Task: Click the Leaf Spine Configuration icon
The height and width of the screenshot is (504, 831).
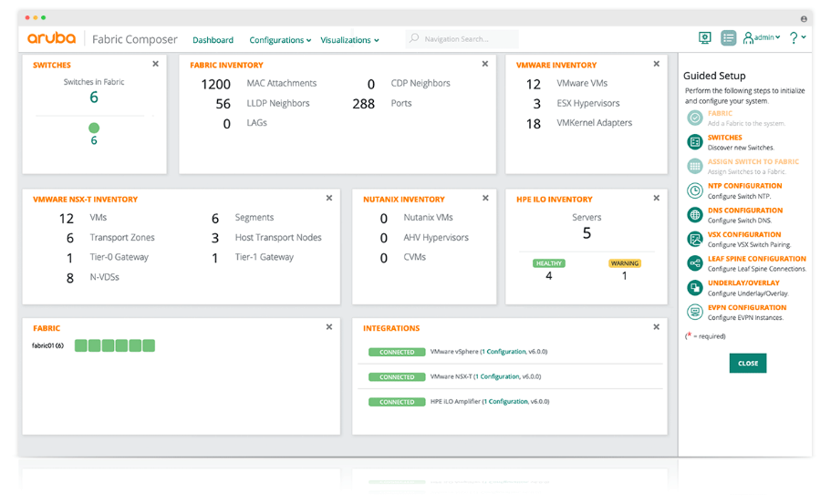Action: pyautogui.click(x=695, y=263)
